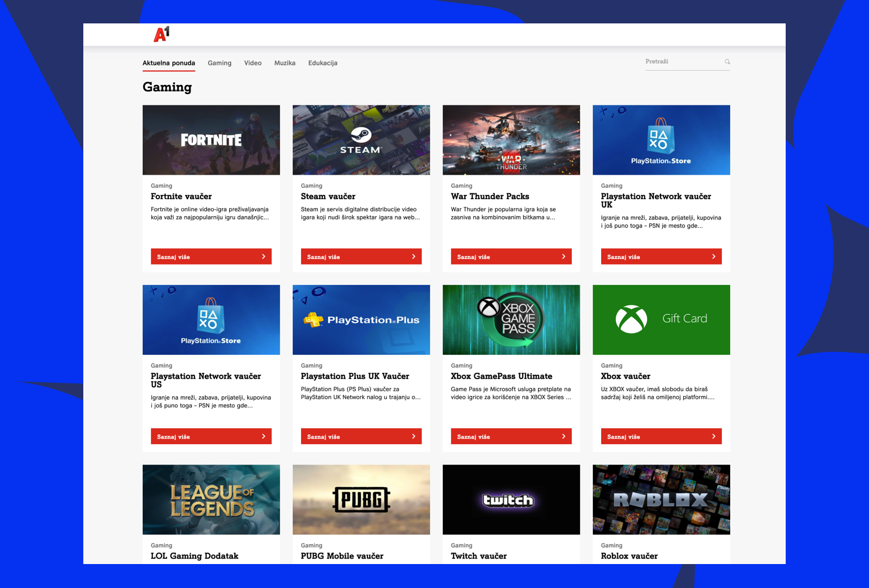Image resolution: width=869 pixels, height=588 pixels.
Task: Open the War Thunder banner image
Action: click(511, 140)
